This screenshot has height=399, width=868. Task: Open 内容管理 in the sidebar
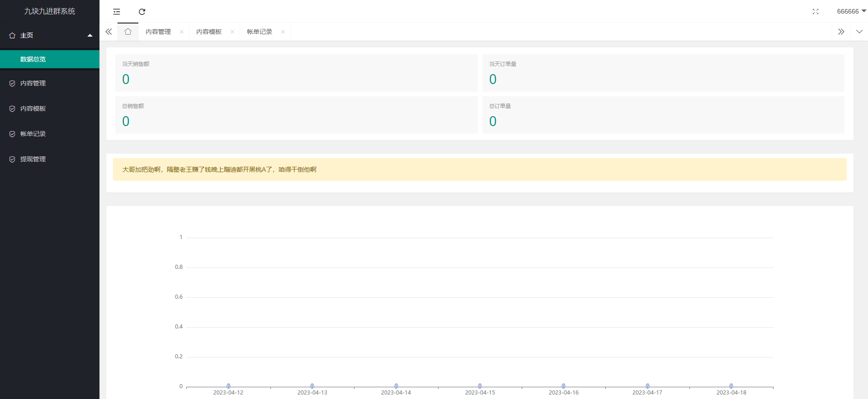click(x=50, y=83)
